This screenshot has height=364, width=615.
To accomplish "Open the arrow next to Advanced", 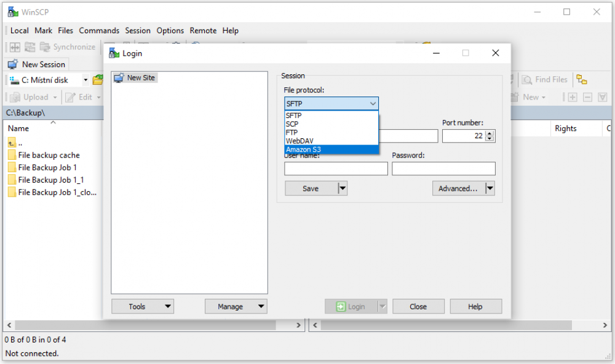I will coord(490,189).
